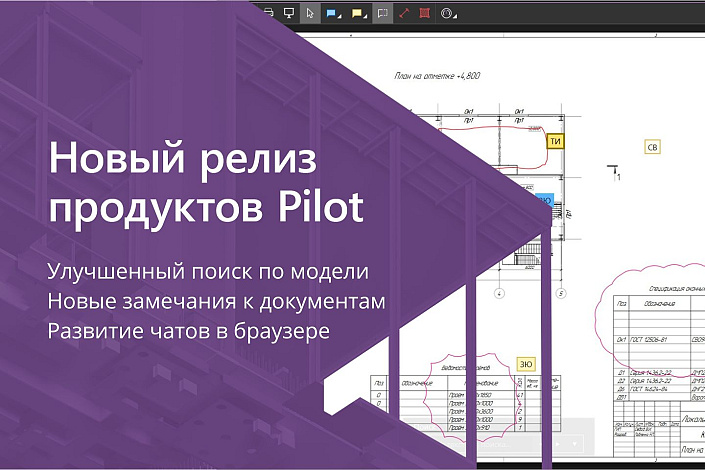
Task: Click the circular stamp tool icon
Action: pos(446,13)
